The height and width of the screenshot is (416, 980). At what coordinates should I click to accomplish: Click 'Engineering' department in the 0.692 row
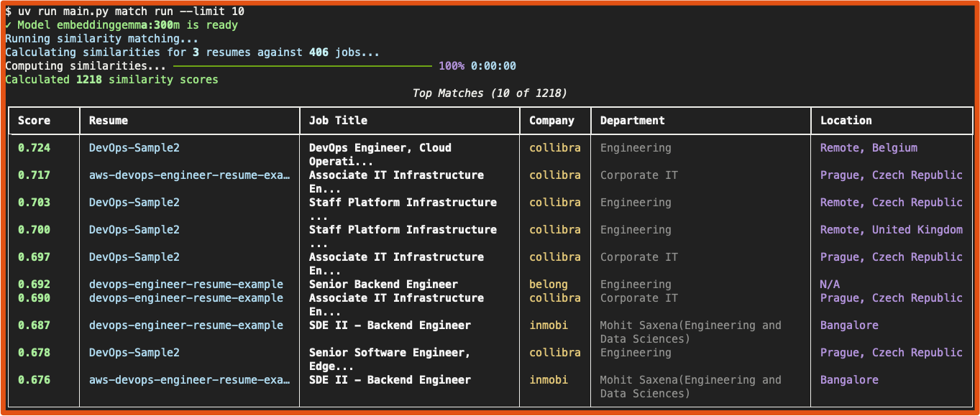point(636,285)
